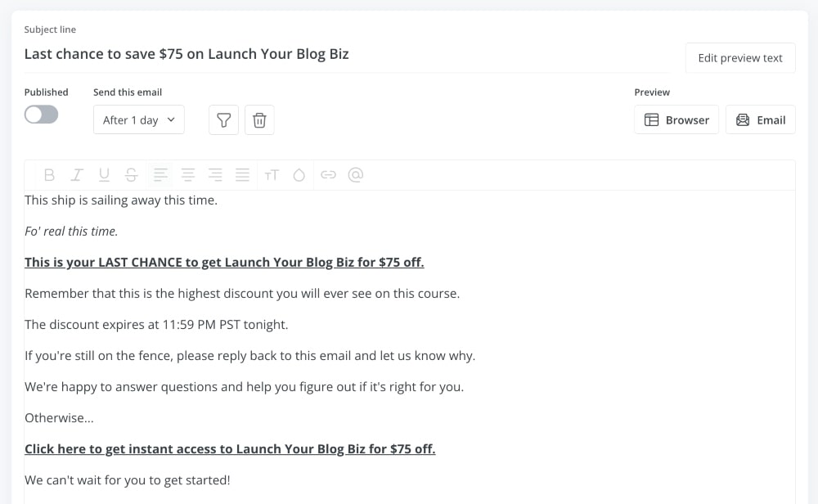Select justified text alignment
Screen dimensions: 818x504
pyautogui.click(x=242, y=174)
